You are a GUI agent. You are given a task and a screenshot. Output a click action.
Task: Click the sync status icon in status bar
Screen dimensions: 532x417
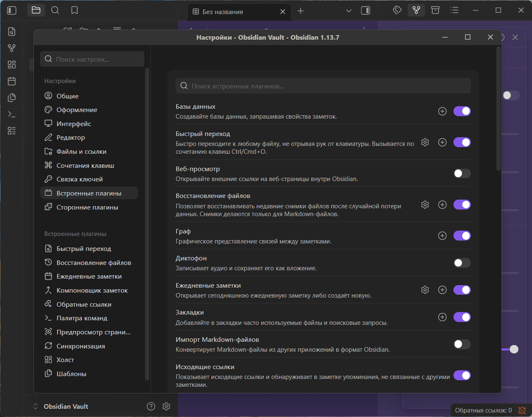(522, 410)
